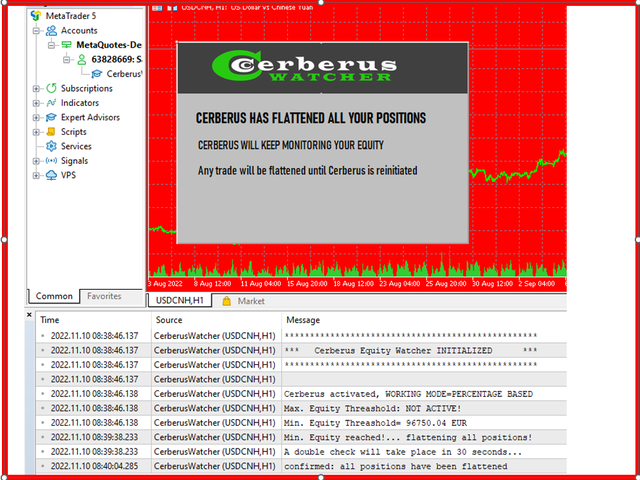
Task: Select log row 'confirmed: all positions have been flattened'
Action: pyautogui.click(x=301, y=466)
